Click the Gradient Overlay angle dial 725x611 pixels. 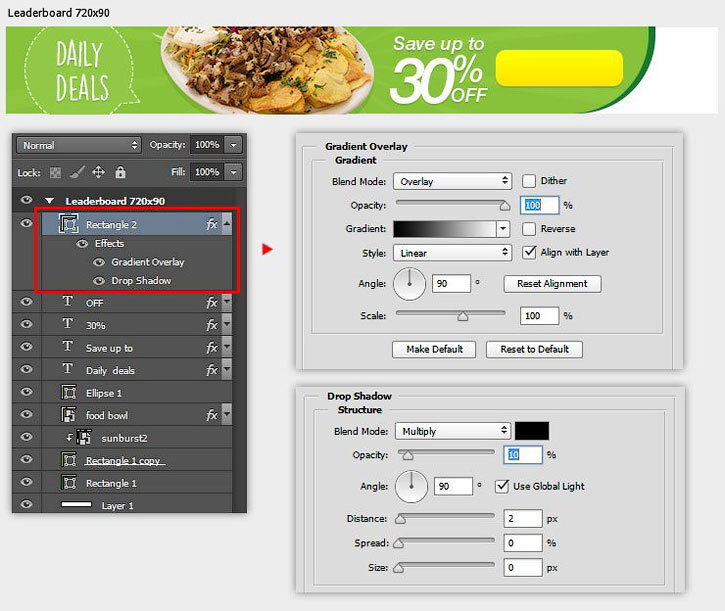(409, 284)
